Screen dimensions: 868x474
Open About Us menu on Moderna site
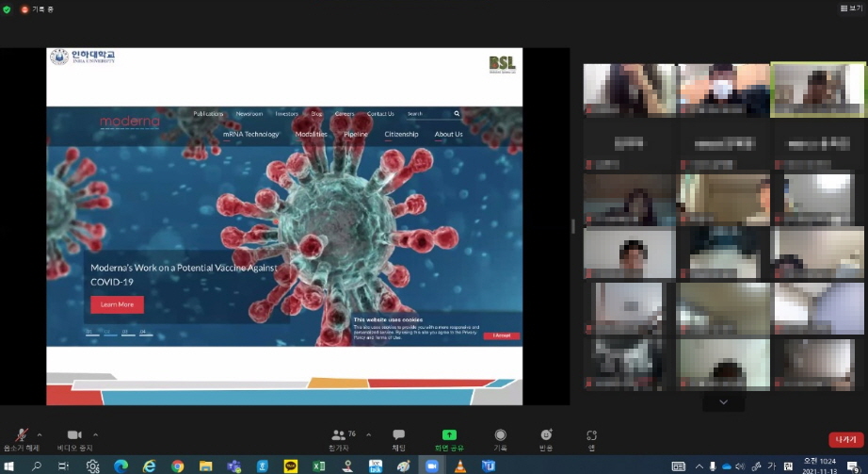448,134
